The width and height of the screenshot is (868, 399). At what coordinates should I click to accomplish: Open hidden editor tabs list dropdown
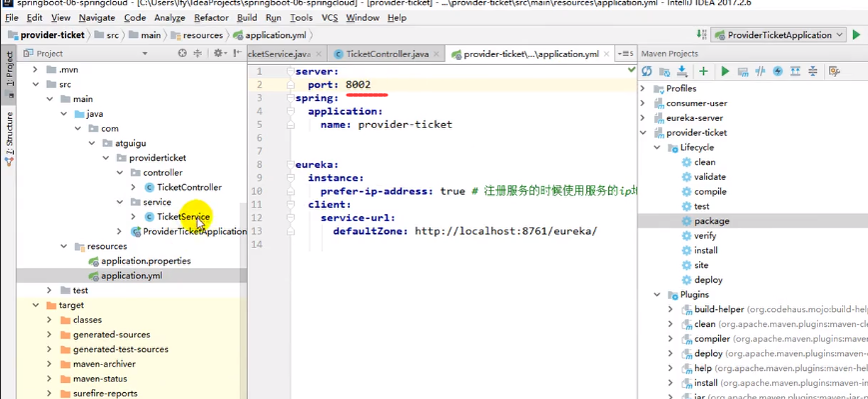[624, 54]
